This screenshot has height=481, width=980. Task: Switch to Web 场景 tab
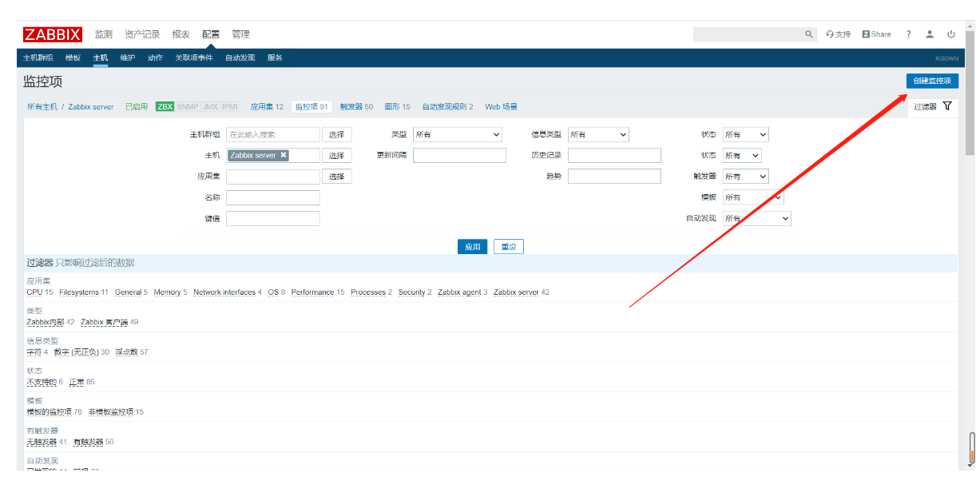coord(501,106)
